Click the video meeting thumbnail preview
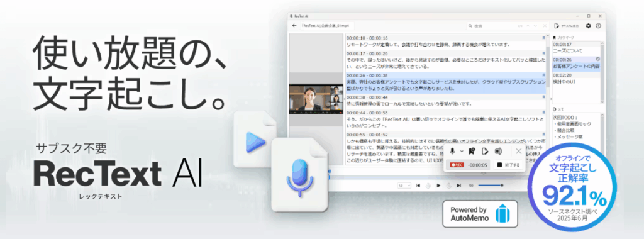Viewport: 644px width, 239px height. (316, 99)
